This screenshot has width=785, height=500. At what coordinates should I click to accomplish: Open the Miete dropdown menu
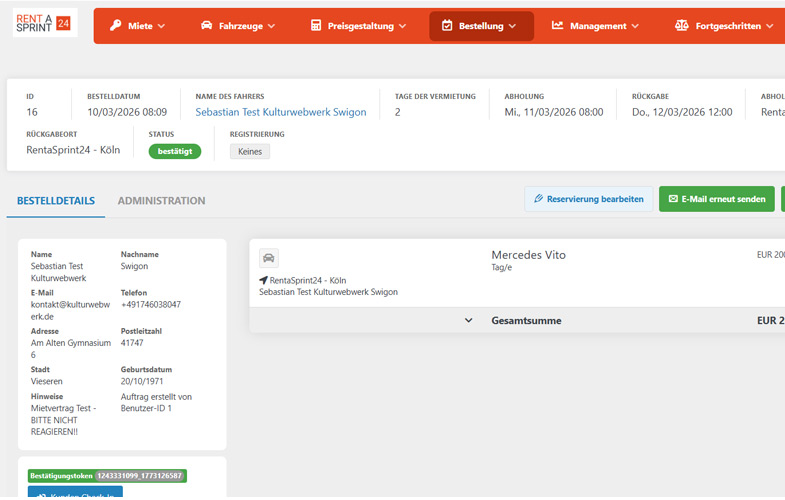click(138, 26)
